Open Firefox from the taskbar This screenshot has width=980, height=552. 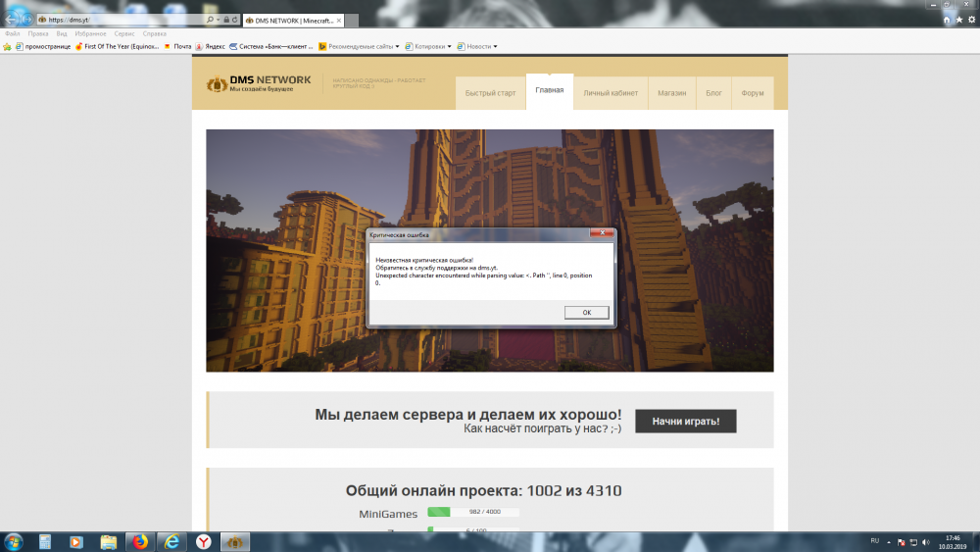click(139, 541)
